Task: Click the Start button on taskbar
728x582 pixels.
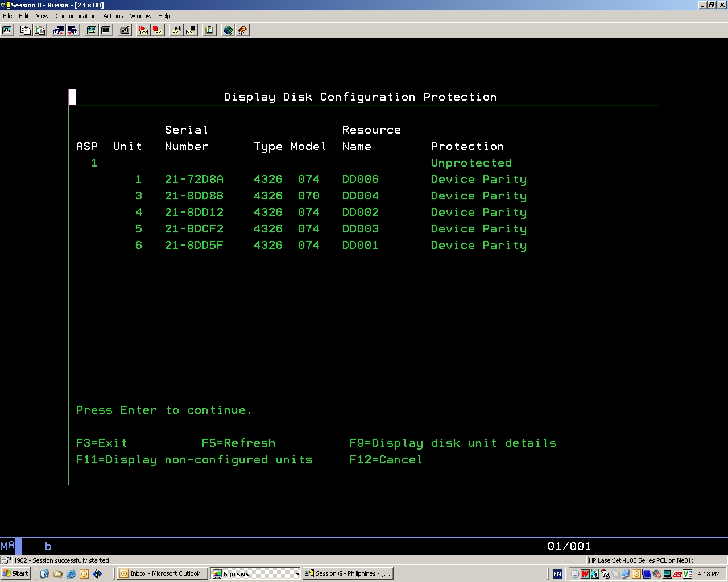Action: pos(15,573)
